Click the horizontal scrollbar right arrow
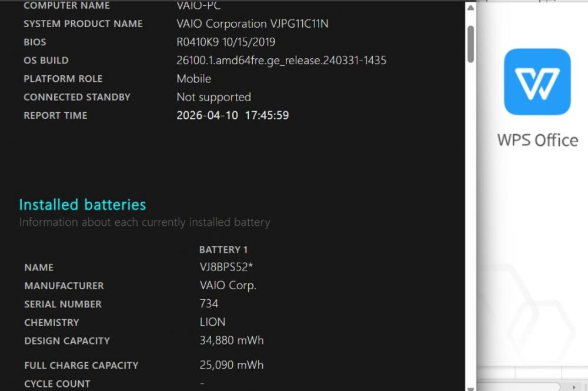 pyautogui.click(x=574, y=387)
